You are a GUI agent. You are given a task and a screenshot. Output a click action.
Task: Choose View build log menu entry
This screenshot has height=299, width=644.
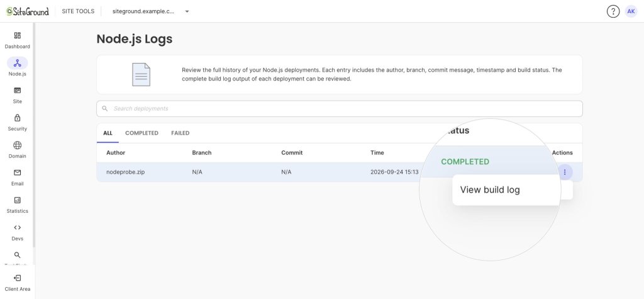tap(490, 189)
